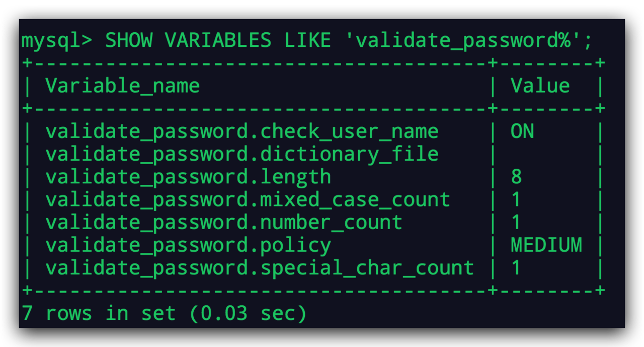Click the number_count value 1

[x=516, y=222]
